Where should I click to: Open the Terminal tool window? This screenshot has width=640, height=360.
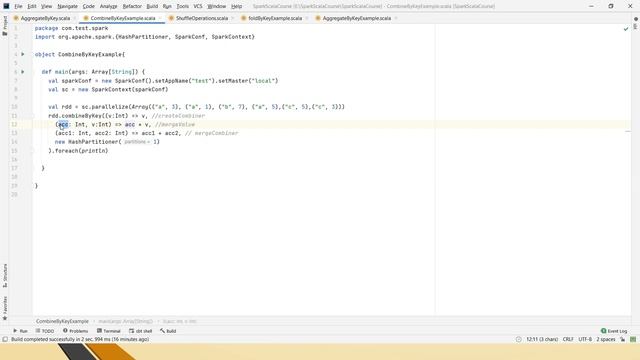109,331
